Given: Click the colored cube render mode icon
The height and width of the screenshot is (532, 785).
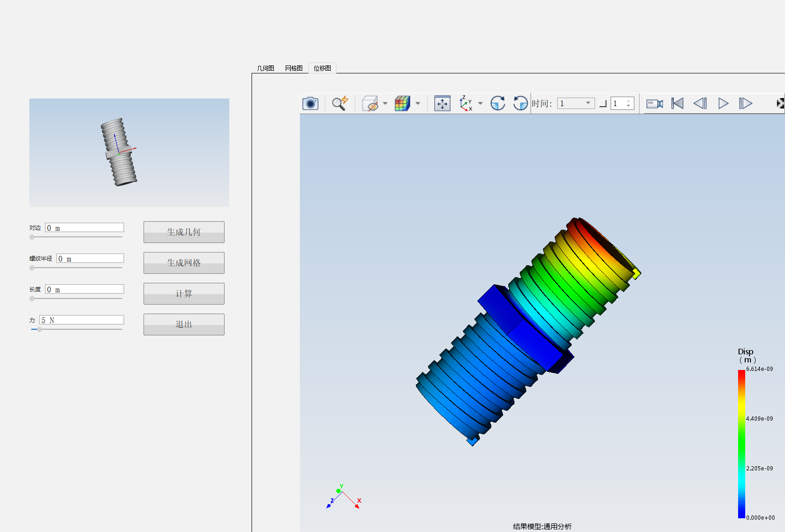Looking at the screenshot, I should (x=402, y=103).
